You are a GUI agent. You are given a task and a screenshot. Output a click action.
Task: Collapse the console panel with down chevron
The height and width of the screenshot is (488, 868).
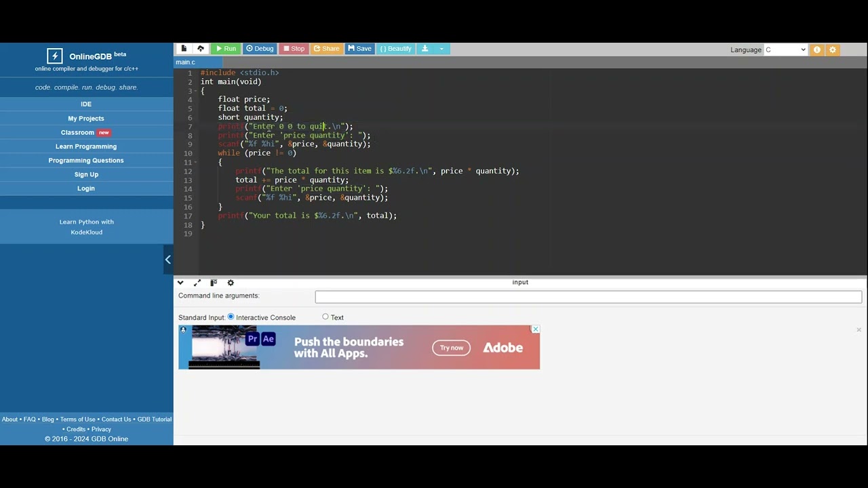(x=180, y=283)
